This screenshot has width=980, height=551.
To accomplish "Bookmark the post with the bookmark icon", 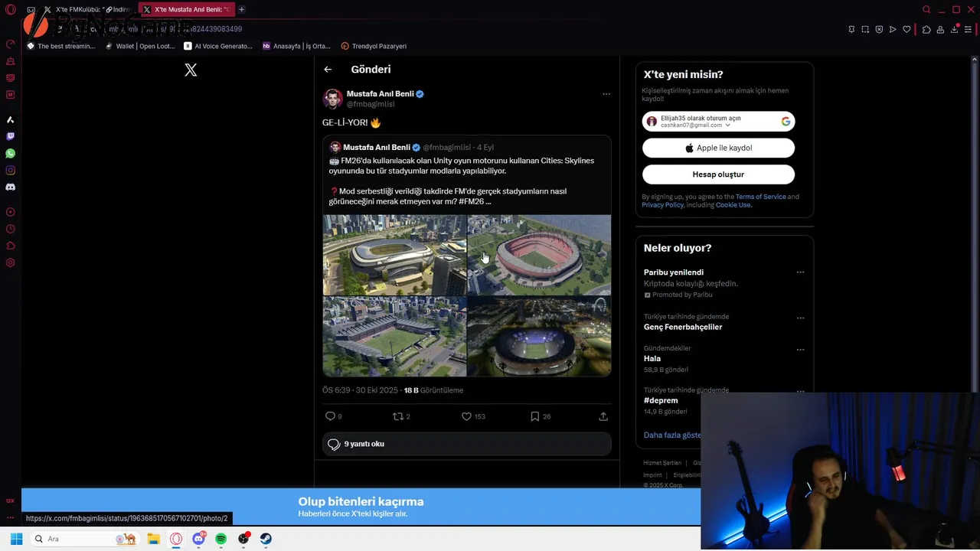I will pos(535,416).
